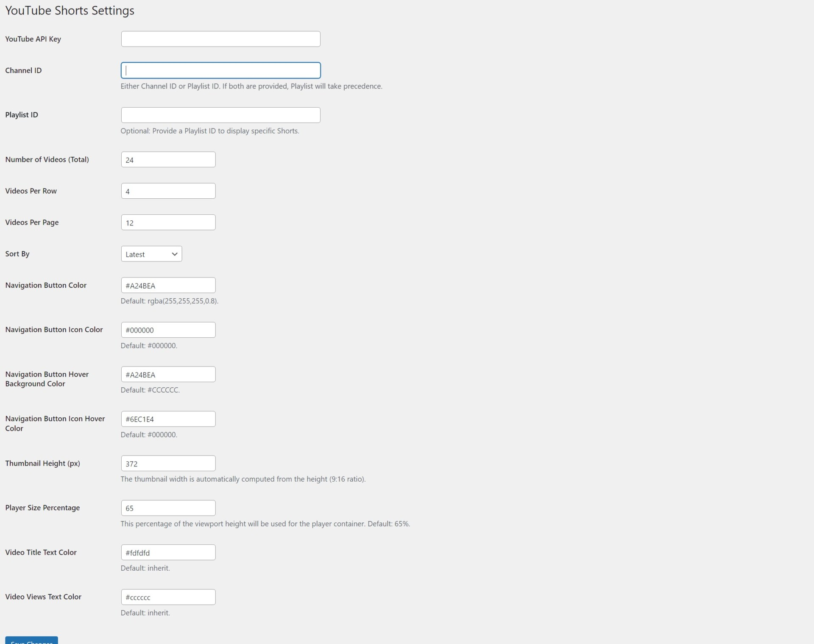Click the Videos Per Page label
Screen dimensions: 814x644
32,222
